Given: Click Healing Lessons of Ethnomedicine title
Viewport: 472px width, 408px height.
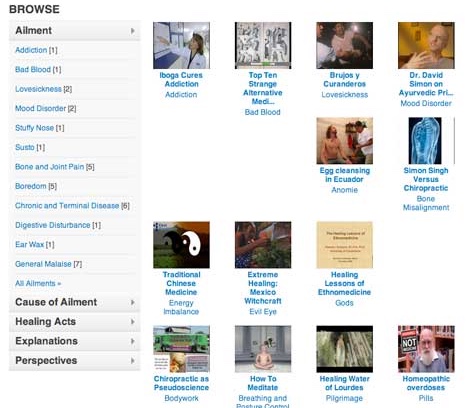Looking at the screenshot, I should [x=344, y=283].
